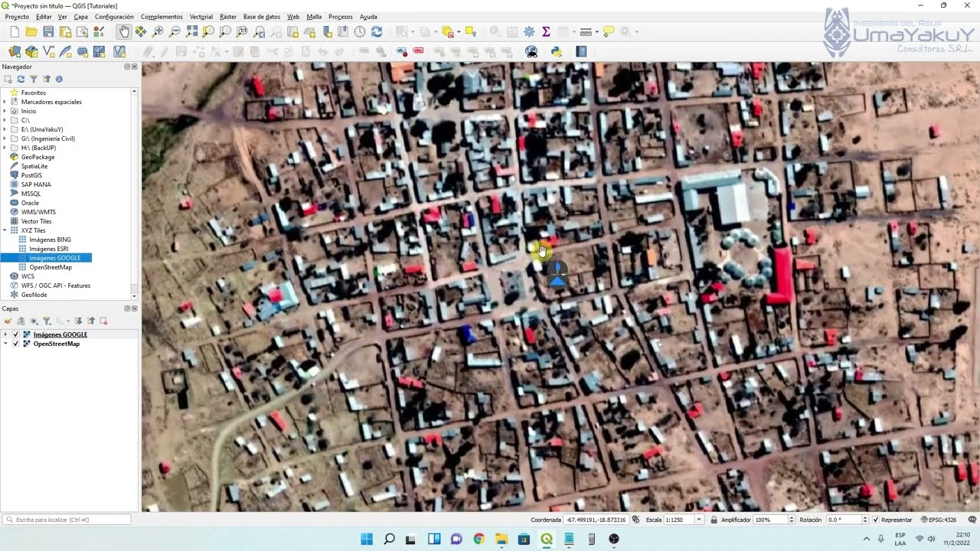This screenshot has height=551, width=980.
Task: Open the Windows Start button
Action: (367, 539)
